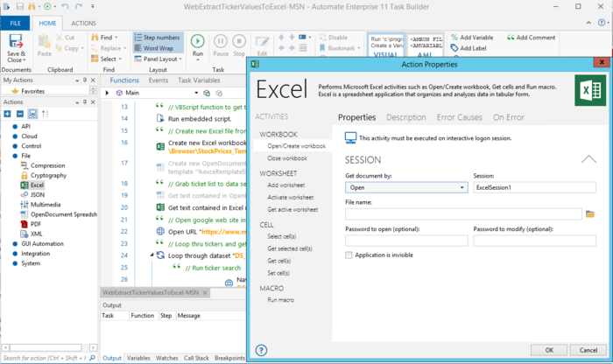
Task: Click Add Comment in ribbon
Action: click(531, 38)
